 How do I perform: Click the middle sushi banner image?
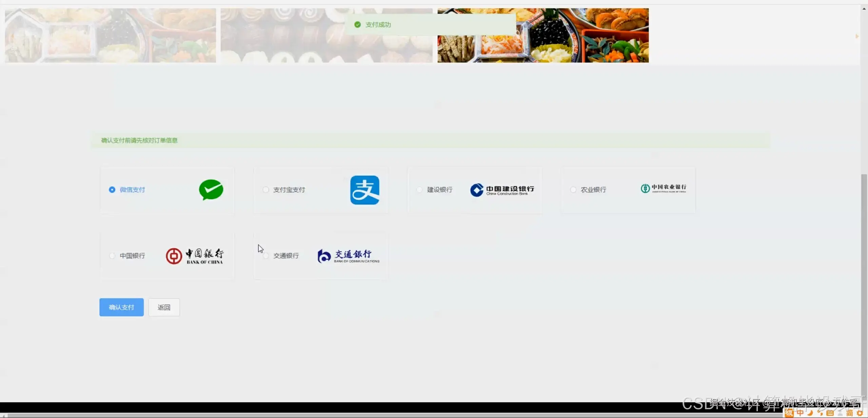coord(325,36)
